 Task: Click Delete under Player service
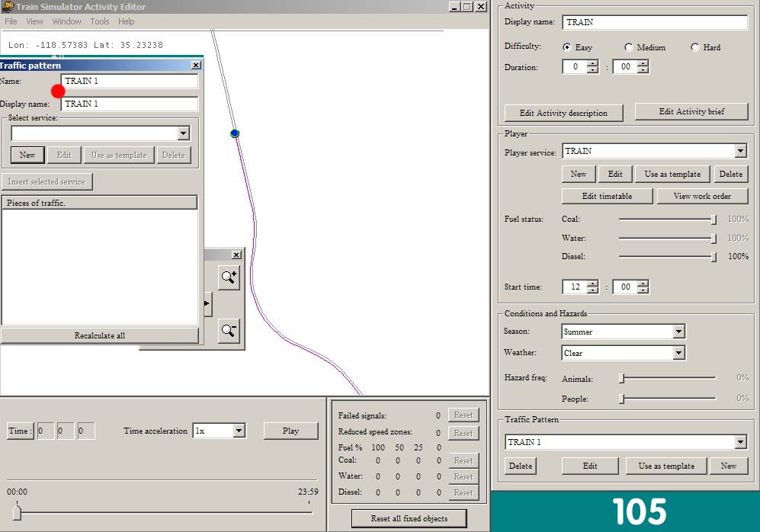(731, 174)
